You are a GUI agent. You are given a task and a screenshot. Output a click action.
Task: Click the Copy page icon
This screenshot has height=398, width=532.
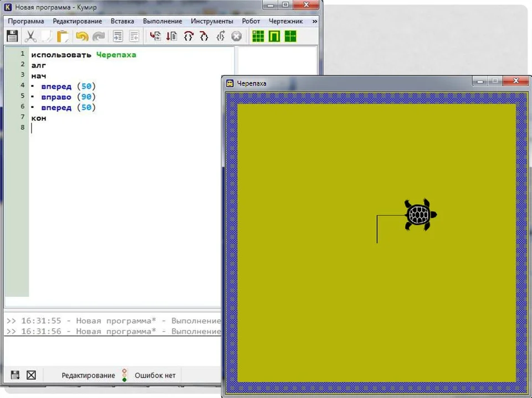tap(46, 37)
